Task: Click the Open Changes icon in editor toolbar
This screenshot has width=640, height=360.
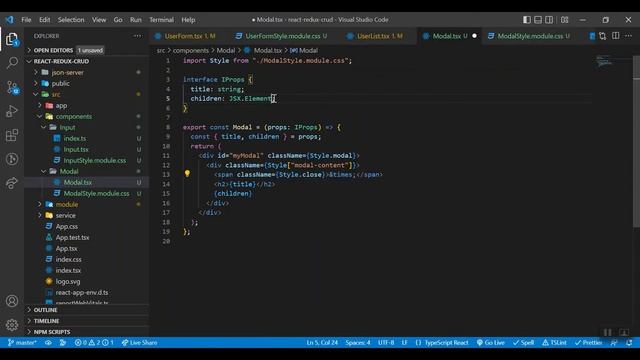Action: pyautogui.click(x=603, y=36)
